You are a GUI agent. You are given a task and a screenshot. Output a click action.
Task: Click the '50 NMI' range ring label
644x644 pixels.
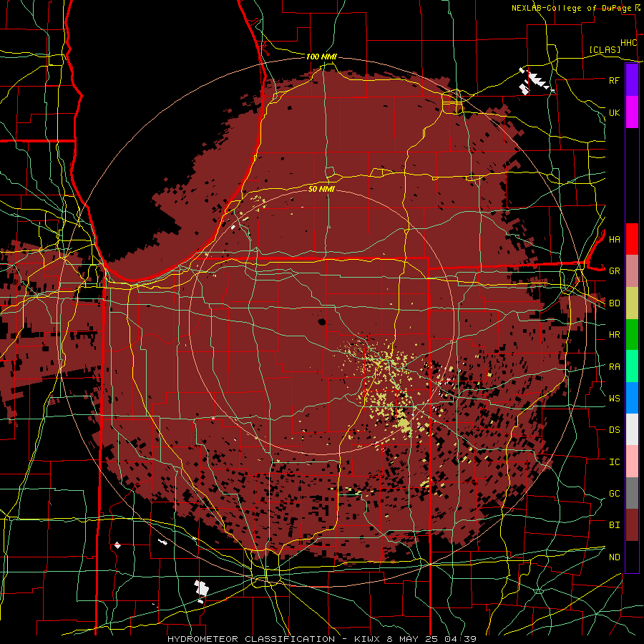[321, 189]
